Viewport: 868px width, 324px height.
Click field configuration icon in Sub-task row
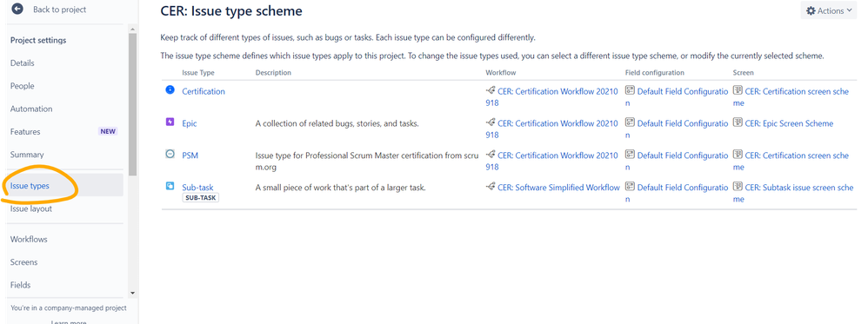(630, 187)
